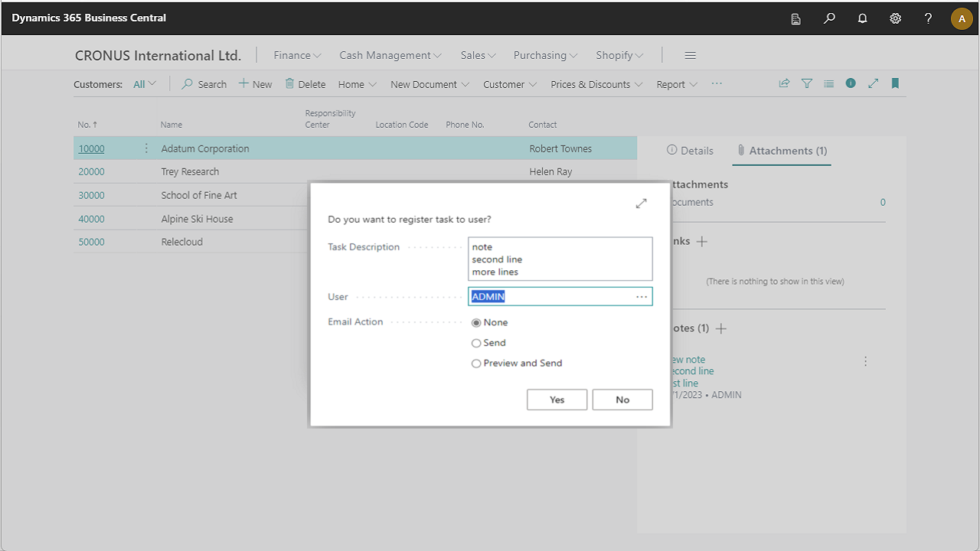Open customer number 20000 link
Screen dimensions: 980x551
tap(91, 172)
